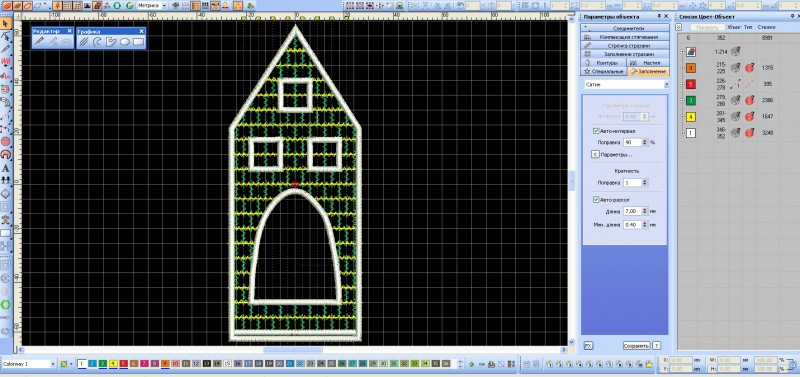
Task: Open the Контуры tab
Action: click(x=603, y=63)
